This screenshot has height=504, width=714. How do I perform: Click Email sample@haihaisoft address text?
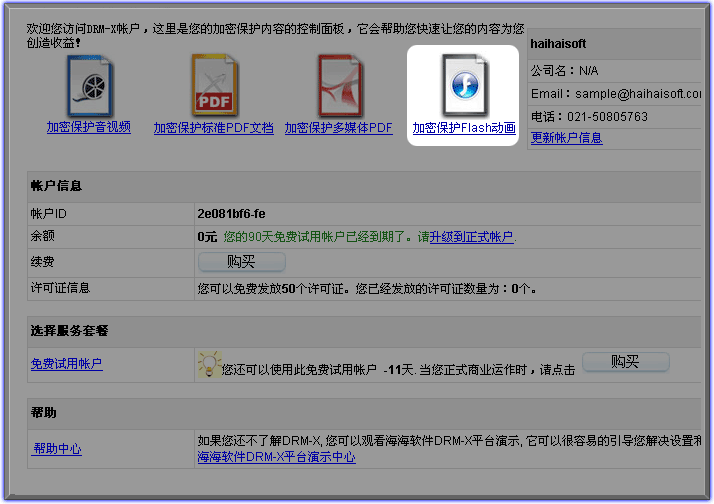pyautogui.click(x=616, y=94)
